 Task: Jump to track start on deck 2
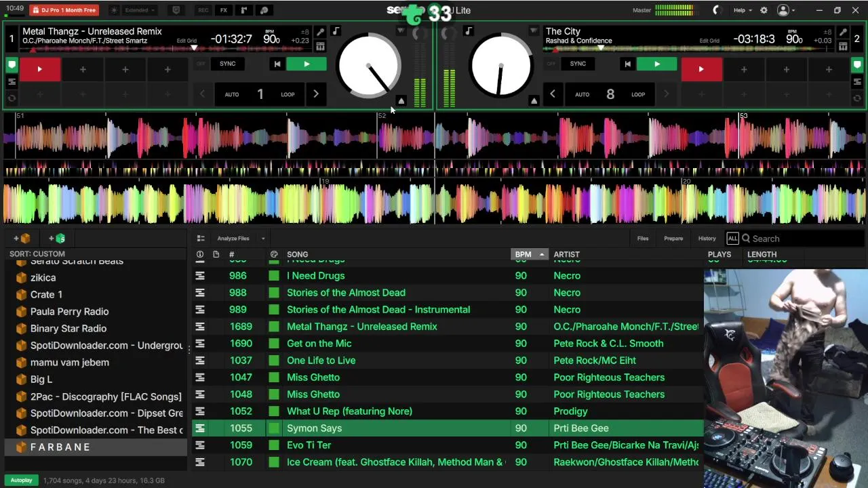(627, 64)
